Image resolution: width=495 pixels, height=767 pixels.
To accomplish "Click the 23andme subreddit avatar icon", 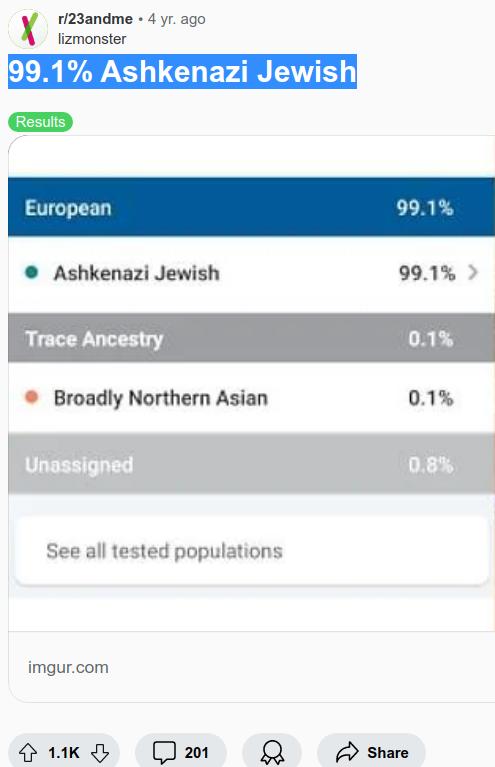I will [x=28, y=29].
